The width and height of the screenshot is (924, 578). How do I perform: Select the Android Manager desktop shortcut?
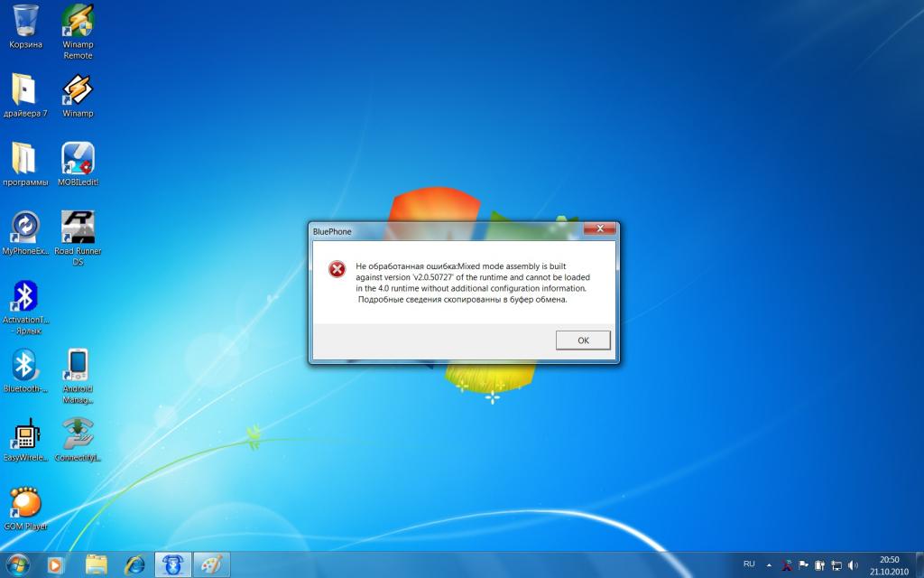[x=78, y=365]
